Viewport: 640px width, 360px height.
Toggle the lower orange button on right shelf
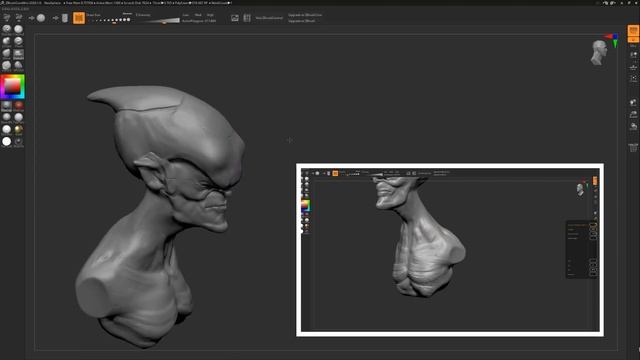(633, 40)
